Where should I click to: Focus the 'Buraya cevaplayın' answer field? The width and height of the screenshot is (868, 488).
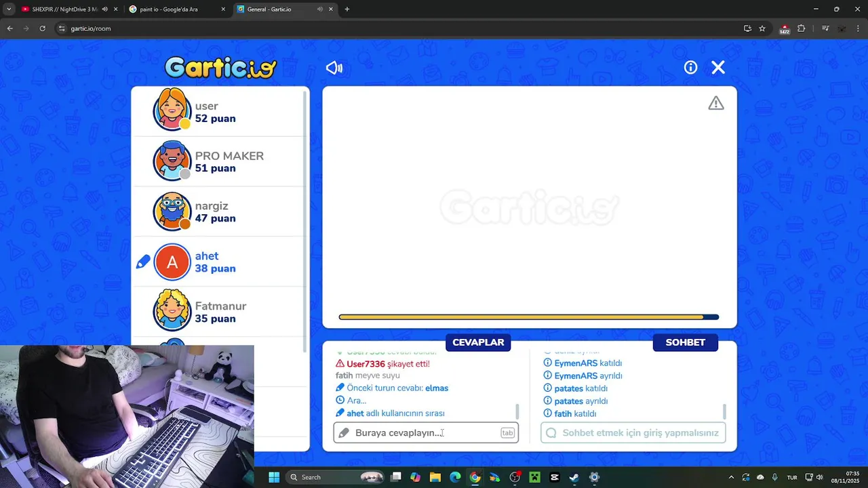426,432
